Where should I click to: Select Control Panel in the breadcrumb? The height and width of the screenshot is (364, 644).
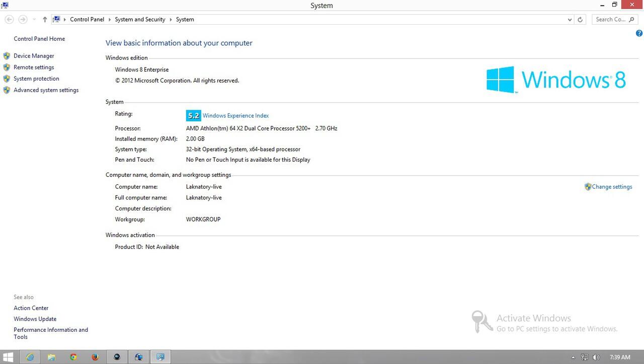click(x=87, y=19)
